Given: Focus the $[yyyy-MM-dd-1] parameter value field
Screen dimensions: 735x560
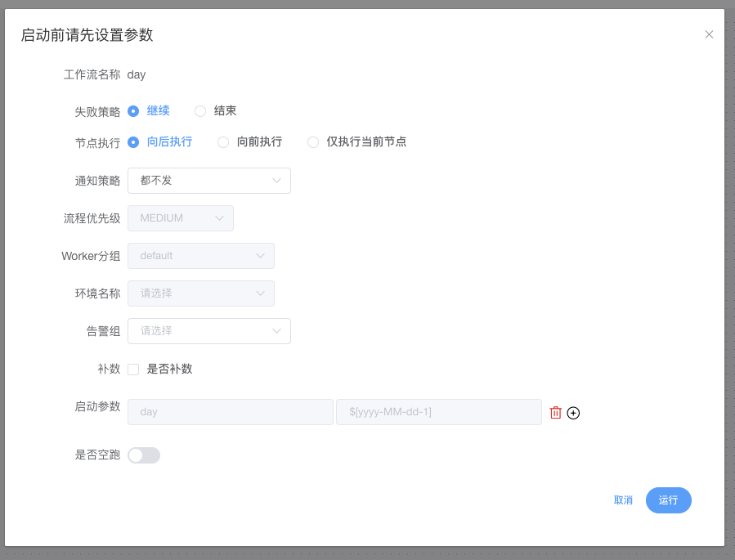Looking at the screenshot, I should coord(439,412).
